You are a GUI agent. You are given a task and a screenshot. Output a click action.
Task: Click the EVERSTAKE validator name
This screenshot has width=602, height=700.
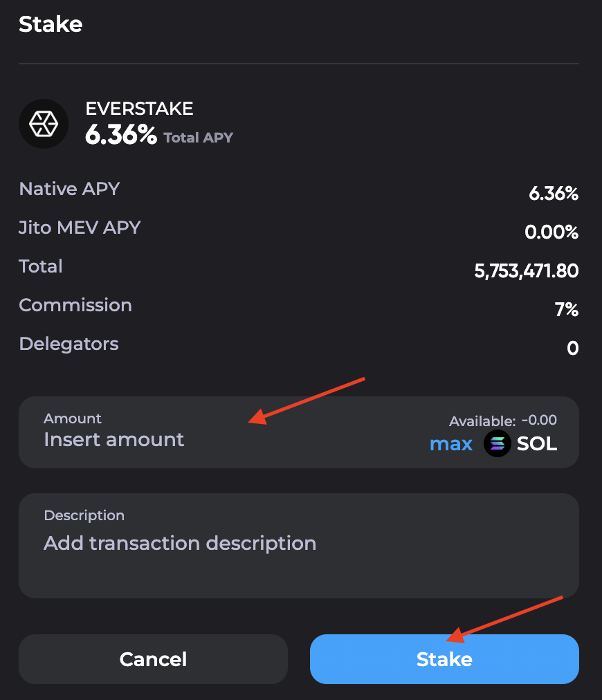pyautogui.click(x=139, y=109)
